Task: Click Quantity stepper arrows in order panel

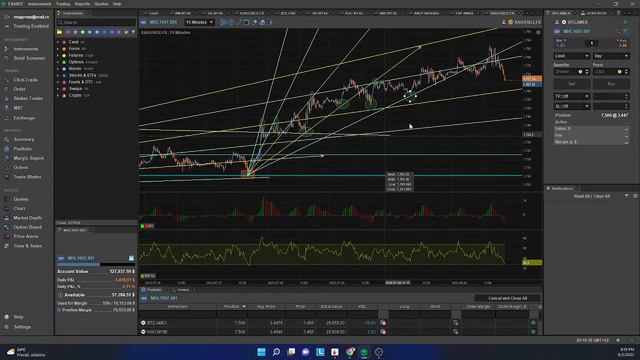Action: (x=587, y=72)
